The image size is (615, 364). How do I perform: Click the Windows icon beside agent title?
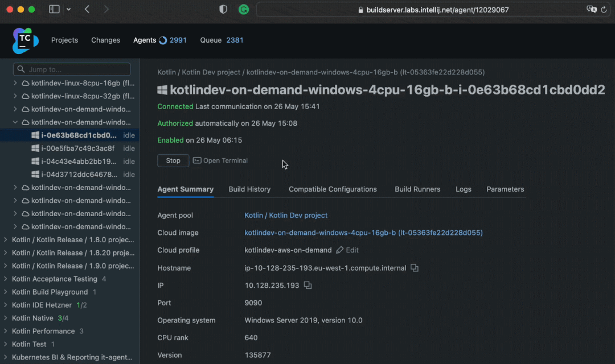[x=162, y=90]
